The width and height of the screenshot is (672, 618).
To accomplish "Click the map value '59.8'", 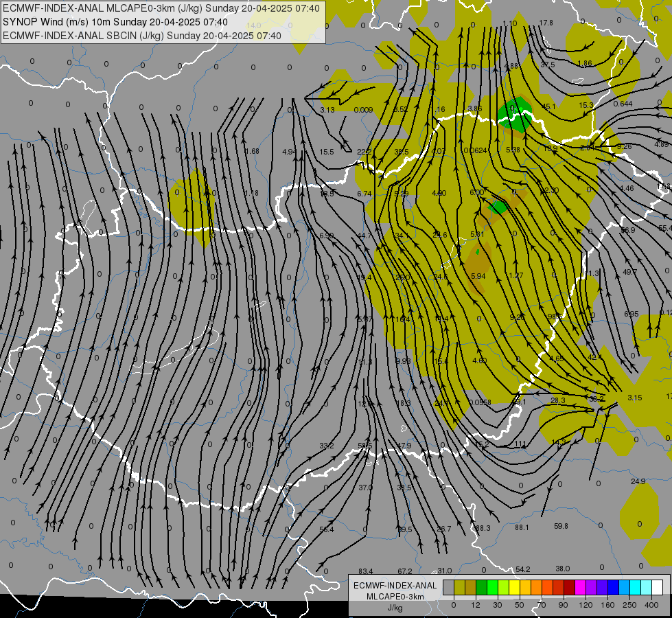I will pyautogui.click(x=561, y=526).
